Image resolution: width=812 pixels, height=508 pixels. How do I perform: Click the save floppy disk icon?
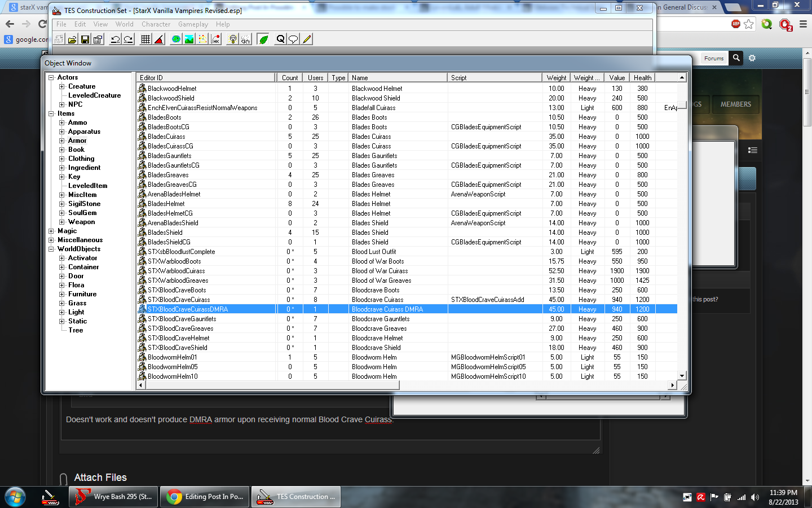tap(85, 40)
